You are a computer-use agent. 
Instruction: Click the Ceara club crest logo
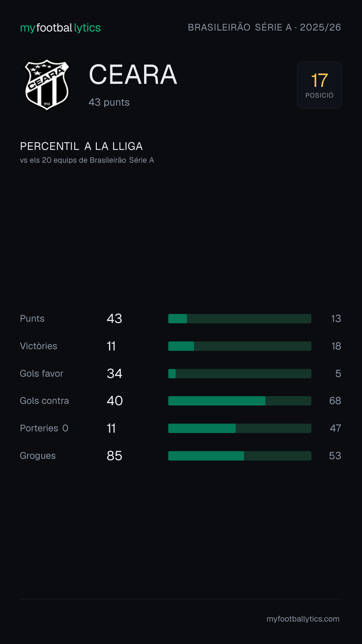click(47, 85)
